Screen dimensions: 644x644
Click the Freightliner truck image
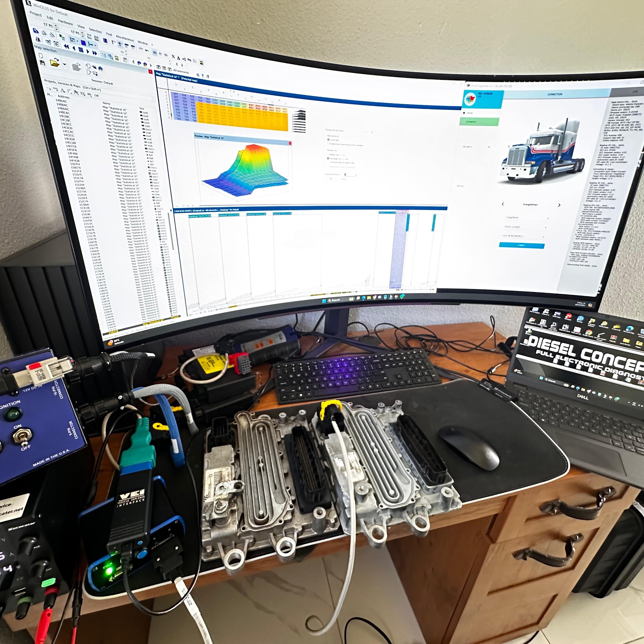tap(543, 151)
